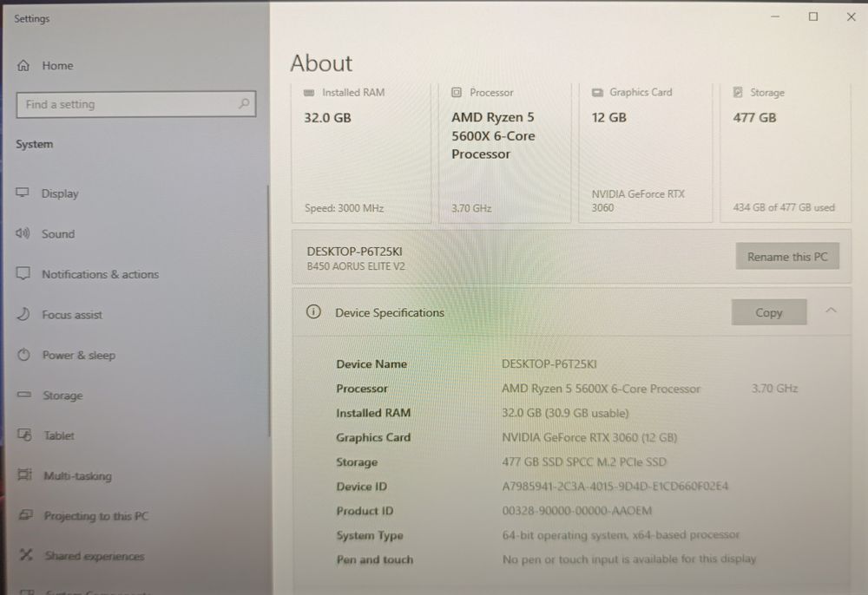The image size is (868, 595).
Task: Click the 32.0 GB (30.9 GB usable) value
Action: click(x=565, y=413)
